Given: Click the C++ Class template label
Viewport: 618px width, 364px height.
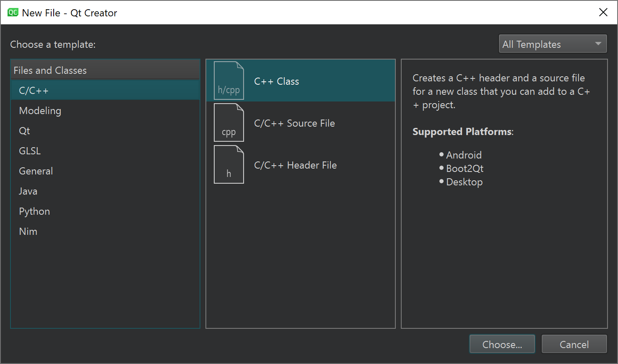Looking at the screenshot, I should (276, 81).
